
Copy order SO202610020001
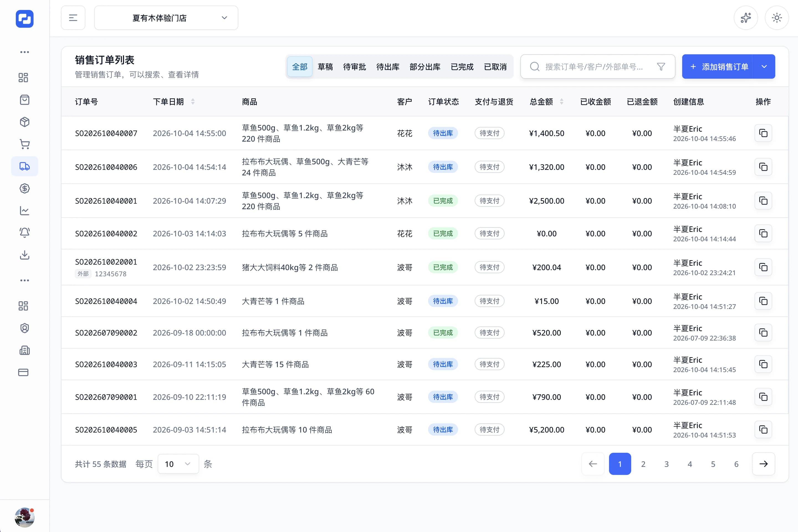[x=763, y=267]
